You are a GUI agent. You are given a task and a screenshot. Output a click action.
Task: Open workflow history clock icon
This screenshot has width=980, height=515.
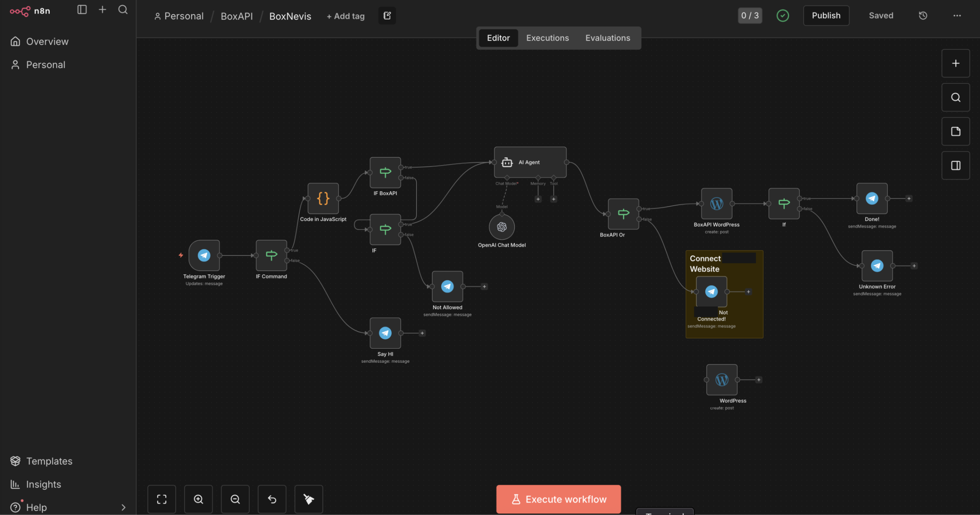[923, 16]
